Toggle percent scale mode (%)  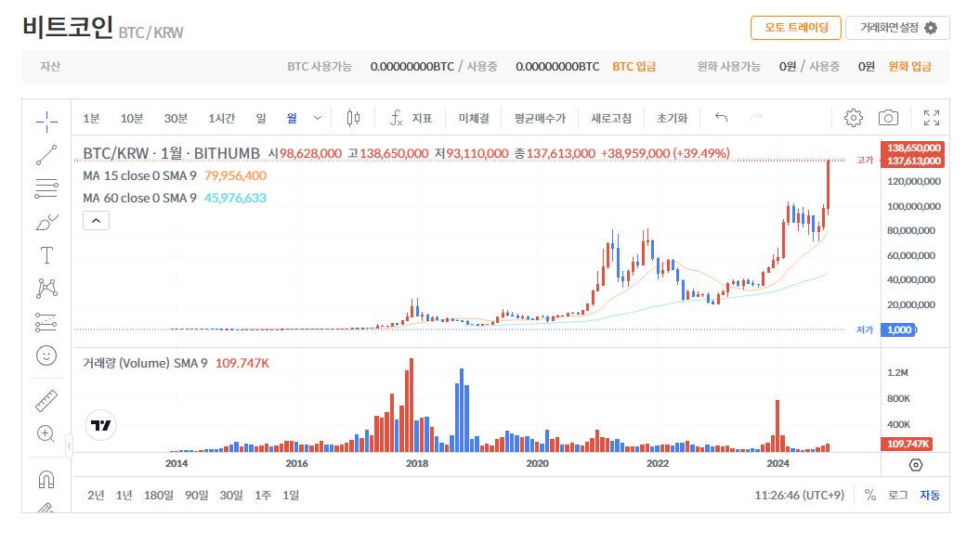(870, 496)
